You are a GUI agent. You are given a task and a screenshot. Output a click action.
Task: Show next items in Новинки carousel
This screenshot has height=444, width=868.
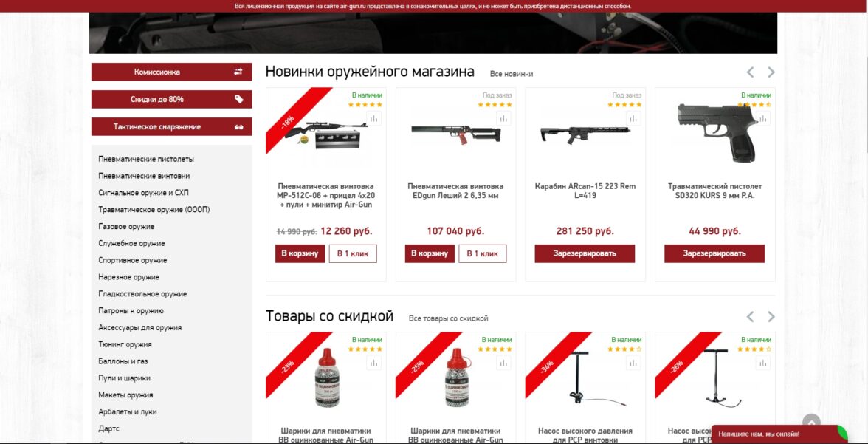pos(771,72)
